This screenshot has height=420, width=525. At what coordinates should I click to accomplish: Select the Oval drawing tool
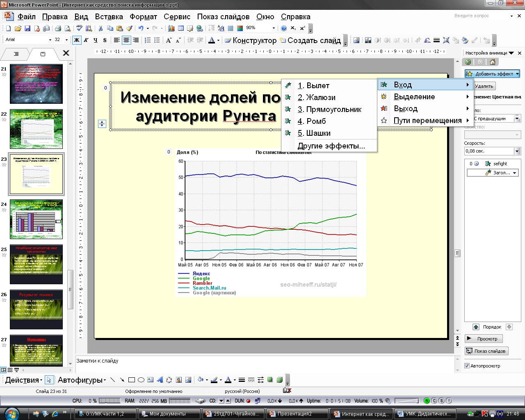[141, 380]
